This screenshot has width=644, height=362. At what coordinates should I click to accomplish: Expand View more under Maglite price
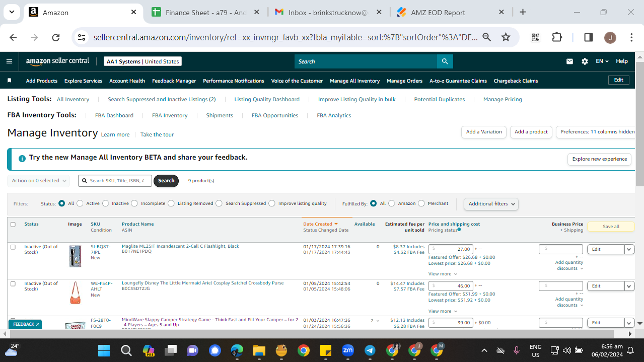tap(443, 274)
